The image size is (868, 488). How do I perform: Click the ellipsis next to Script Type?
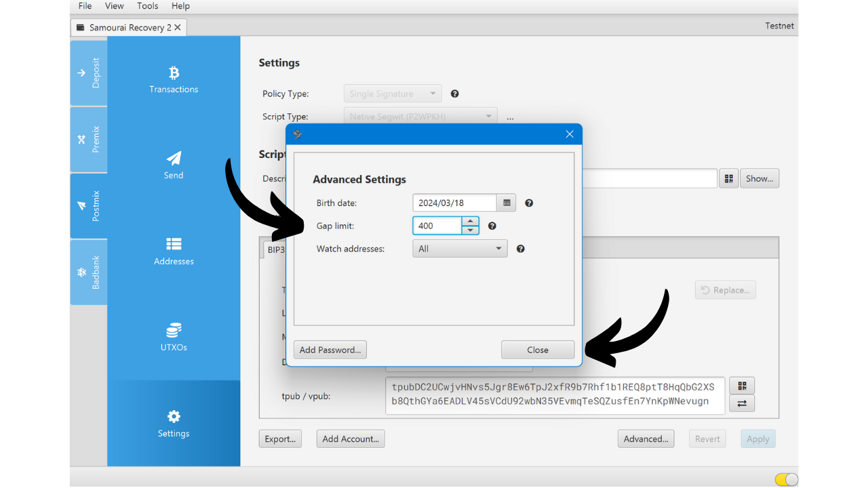click(510, 117)
